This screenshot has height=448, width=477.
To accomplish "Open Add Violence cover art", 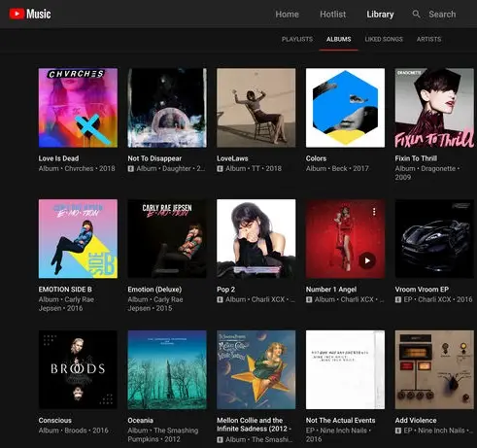I will pyautogui.click(x=434, y=369).
